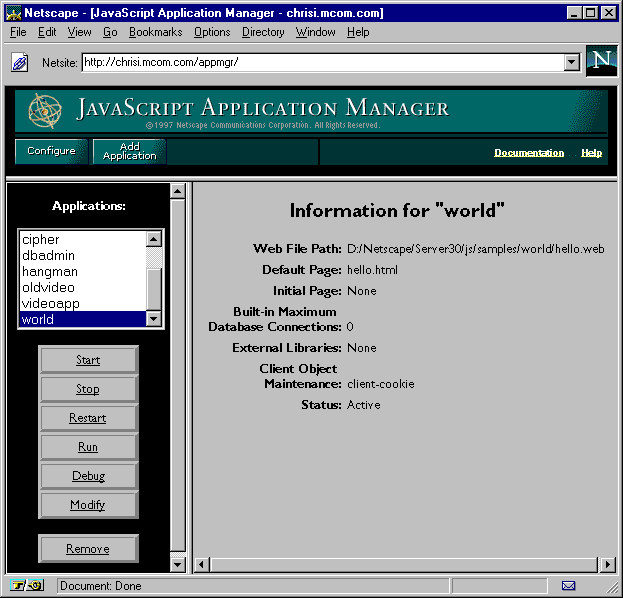Open the Bookmarks menu
Viewport: 623px width, 598px height.
156,32
